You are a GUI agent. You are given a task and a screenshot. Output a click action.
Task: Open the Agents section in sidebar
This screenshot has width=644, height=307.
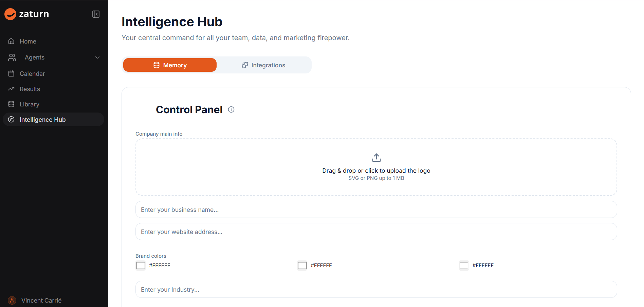[x=34, y=57]
